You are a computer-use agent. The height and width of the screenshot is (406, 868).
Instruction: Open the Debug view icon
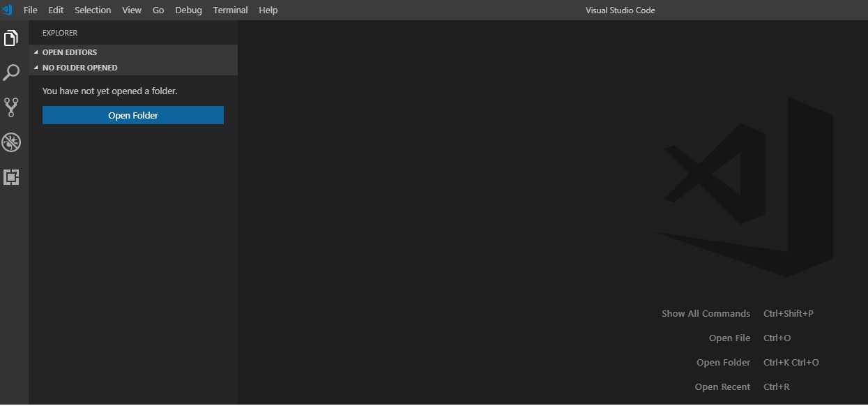click(x=11, y=142)
